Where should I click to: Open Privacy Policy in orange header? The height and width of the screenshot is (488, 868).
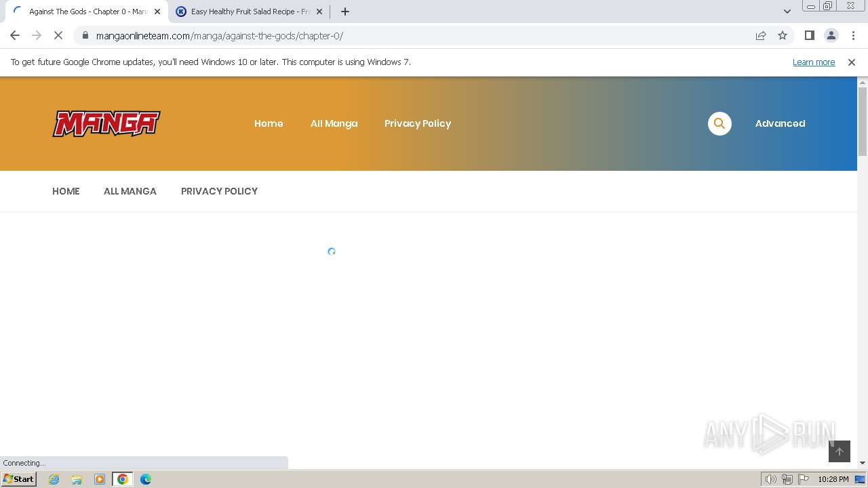coord(418,123)
